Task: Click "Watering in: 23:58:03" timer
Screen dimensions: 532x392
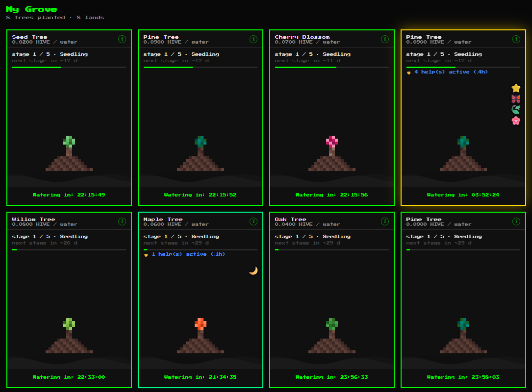Action: [x=463, y=377]
